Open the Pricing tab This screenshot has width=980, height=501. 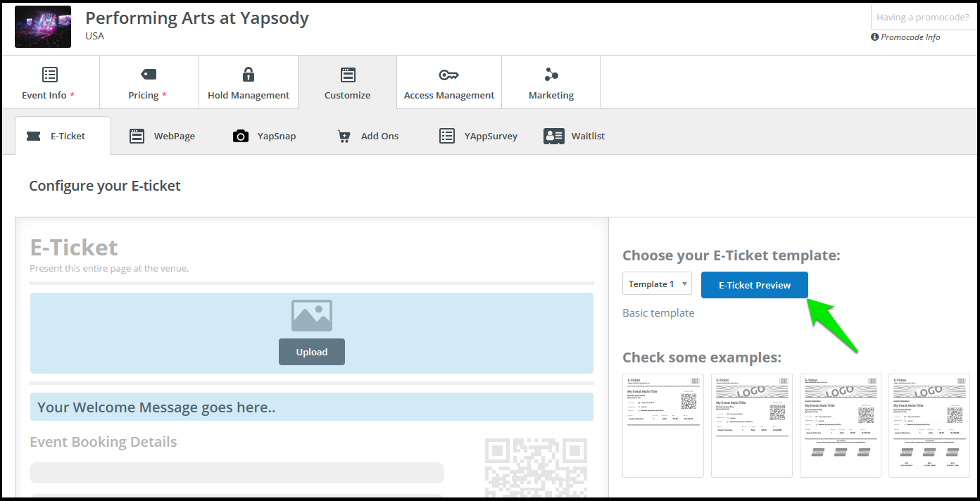coord(149,82)
